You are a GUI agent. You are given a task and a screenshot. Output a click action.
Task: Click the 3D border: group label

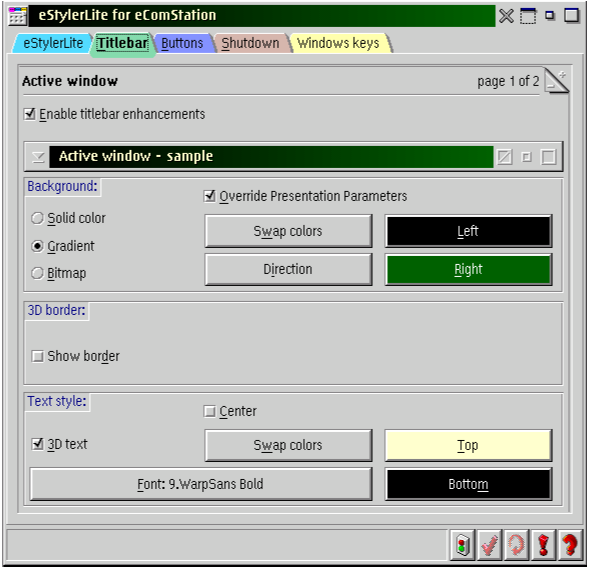pos(56,310)
